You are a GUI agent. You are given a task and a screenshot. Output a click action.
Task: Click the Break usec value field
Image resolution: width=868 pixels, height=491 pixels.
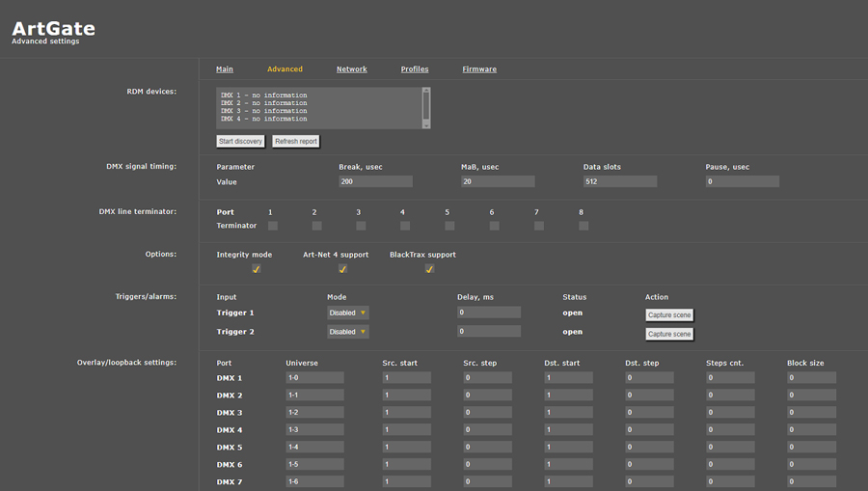(375, 181)
